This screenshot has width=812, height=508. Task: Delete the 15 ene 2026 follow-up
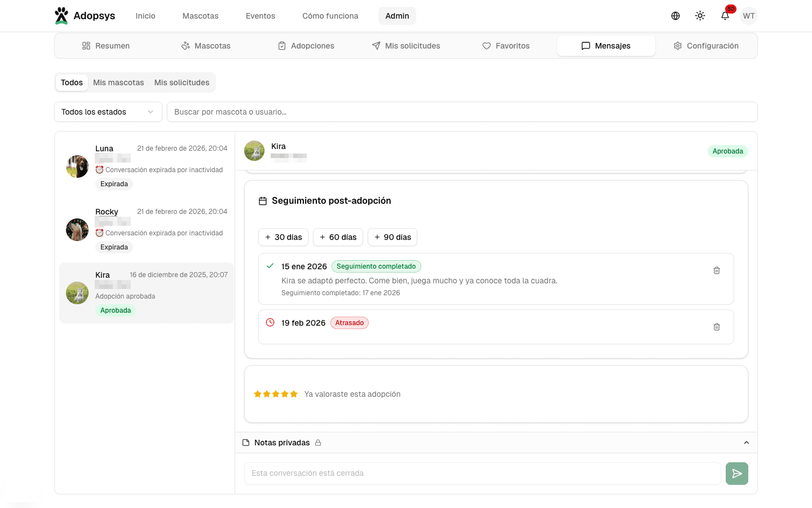[716, 270]
